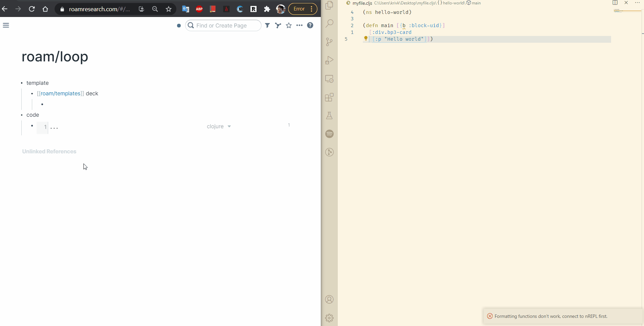Expand the Unlinked References section

(x=49, y=151)
